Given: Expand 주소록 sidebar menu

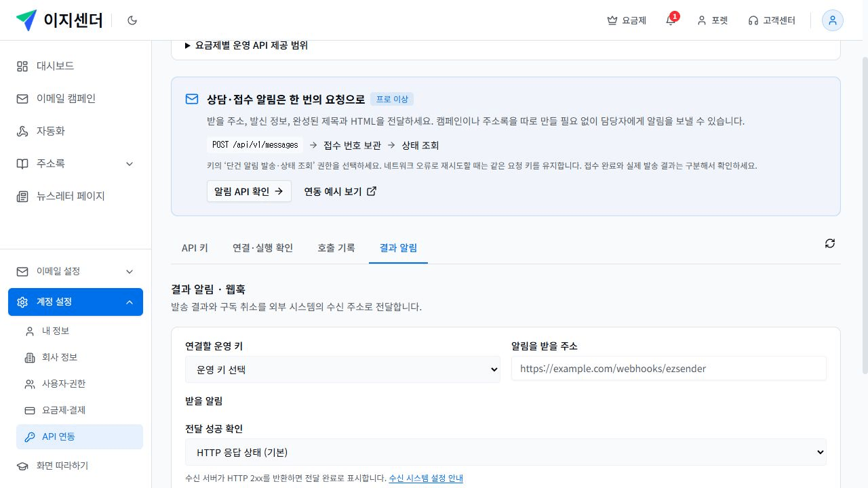Looking at the screenshot, I should tap(75, 163).
